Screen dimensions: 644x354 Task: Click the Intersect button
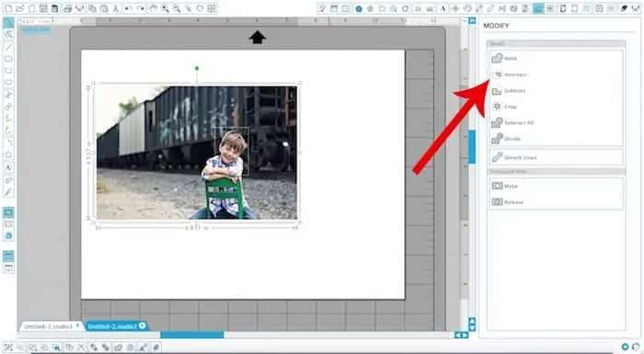tap(556, 74)
